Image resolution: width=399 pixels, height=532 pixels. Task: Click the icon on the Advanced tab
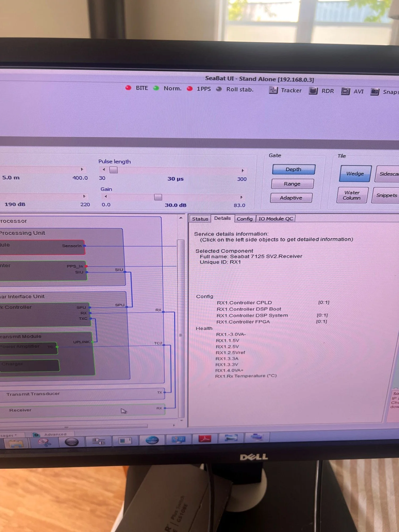click(x=36, y=435)
